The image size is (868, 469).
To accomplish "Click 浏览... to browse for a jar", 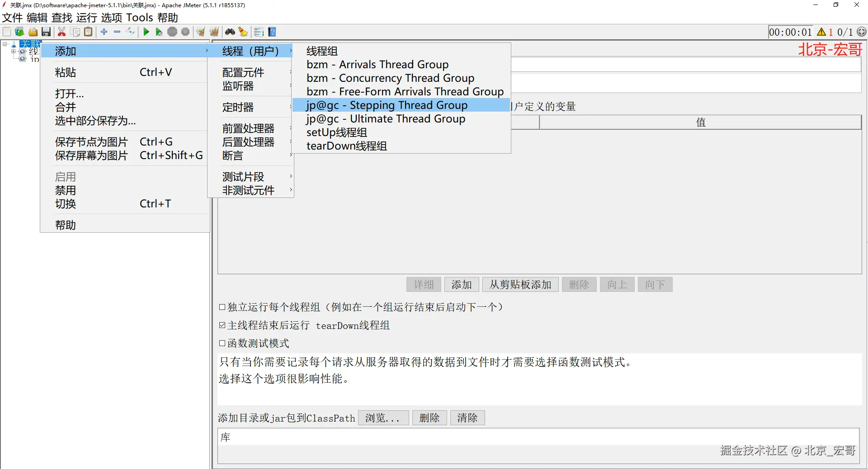I will 383,418.
